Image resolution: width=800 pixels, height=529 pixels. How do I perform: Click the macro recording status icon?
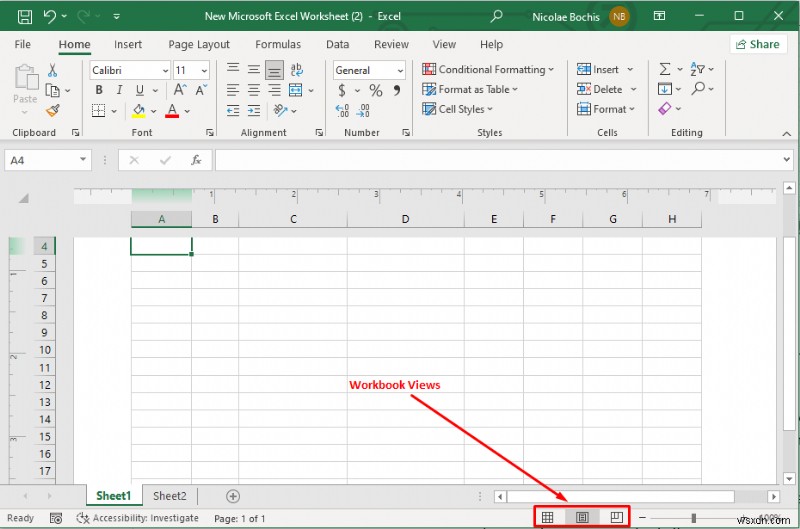[x=56, y=518]
